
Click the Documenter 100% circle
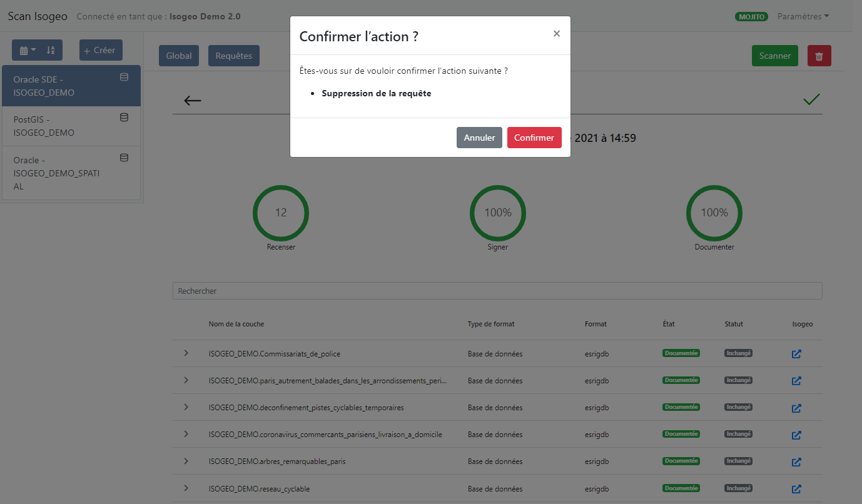(714, 213)
